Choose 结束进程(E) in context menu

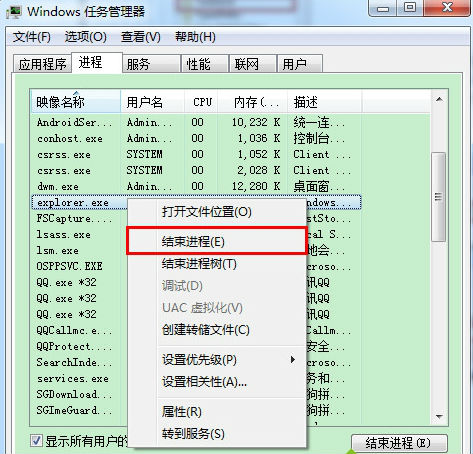[x=217, y=241]
